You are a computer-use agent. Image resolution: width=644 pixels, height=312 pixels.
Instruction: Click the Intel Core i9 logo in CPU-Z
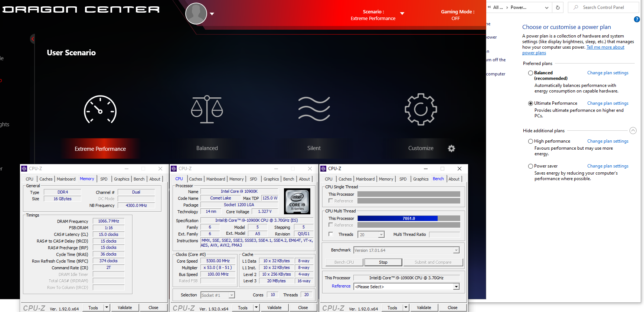(297, 201)
